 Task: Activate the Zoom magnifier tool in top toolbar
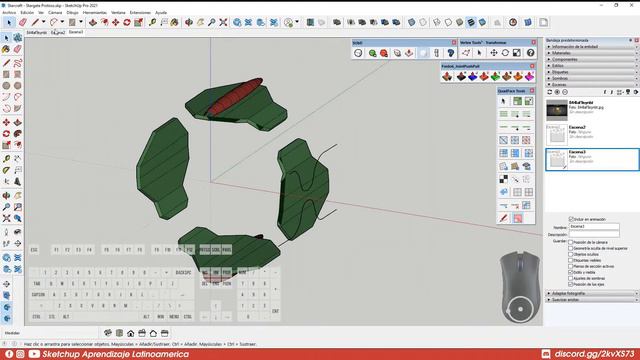[211, 22]
